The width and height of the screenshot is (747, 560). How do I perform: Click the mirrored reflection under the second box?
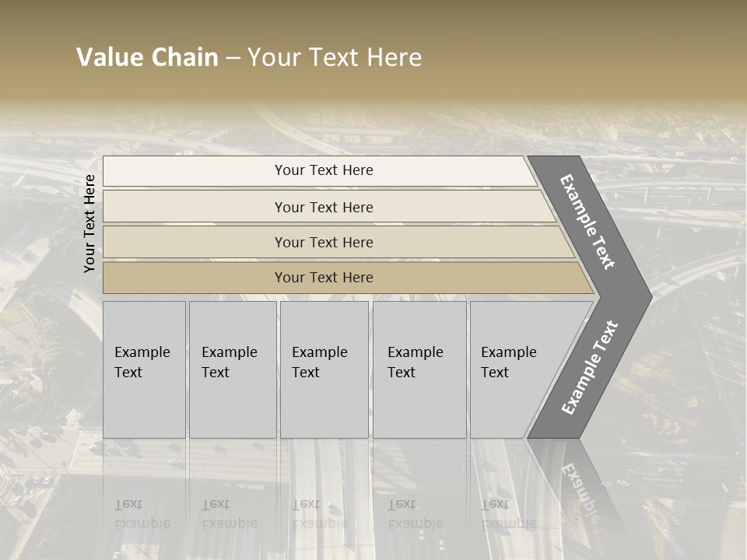click(x=230, y=513)
